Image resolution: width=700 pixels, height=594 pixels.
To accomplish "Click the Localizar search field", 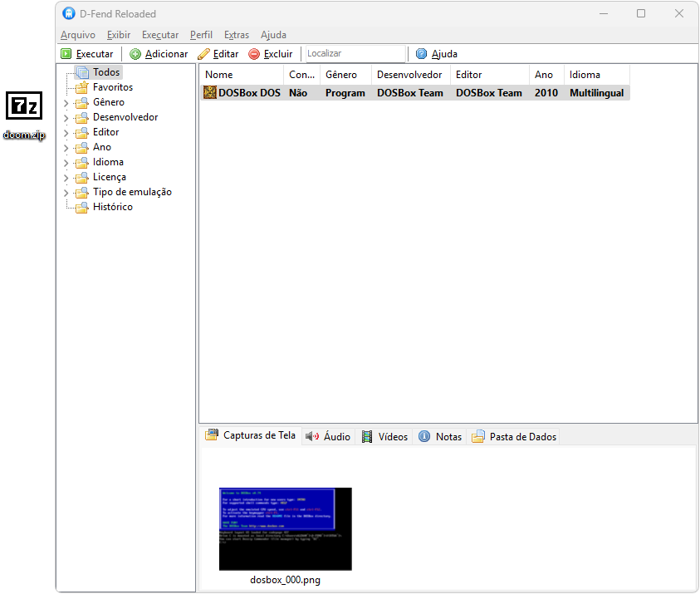I will (355, 54).
